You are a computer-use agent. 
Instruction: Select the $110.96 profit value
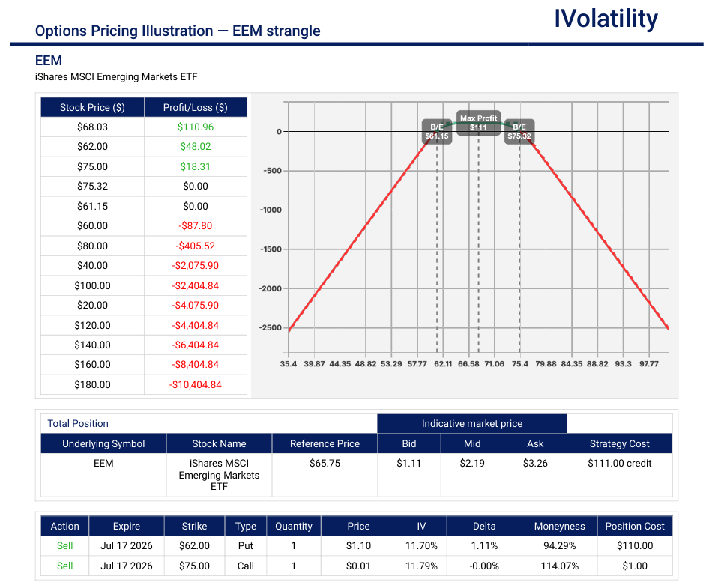[x=196, y=127]
